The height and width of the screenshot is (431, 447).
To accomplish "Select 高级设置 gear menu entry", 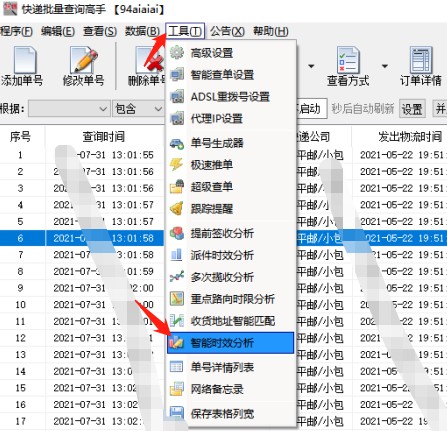I will (230, 53).
